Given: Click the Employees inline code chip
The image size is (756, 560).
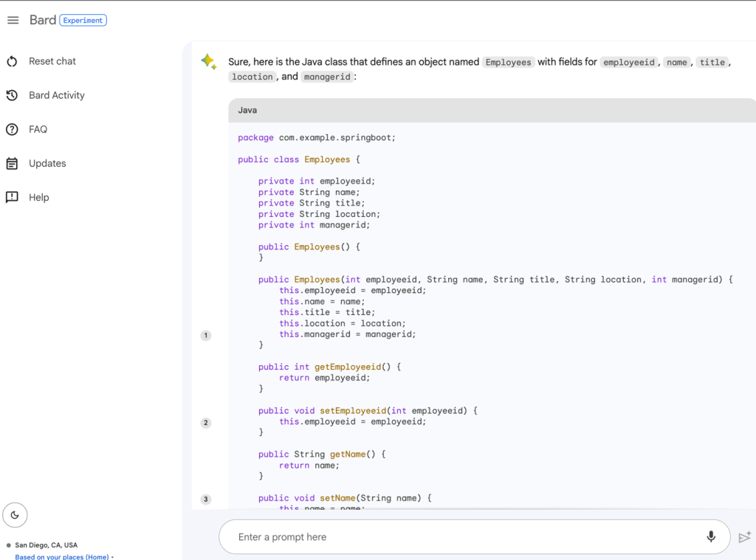Looking at the screenshot, I should 508,63.
